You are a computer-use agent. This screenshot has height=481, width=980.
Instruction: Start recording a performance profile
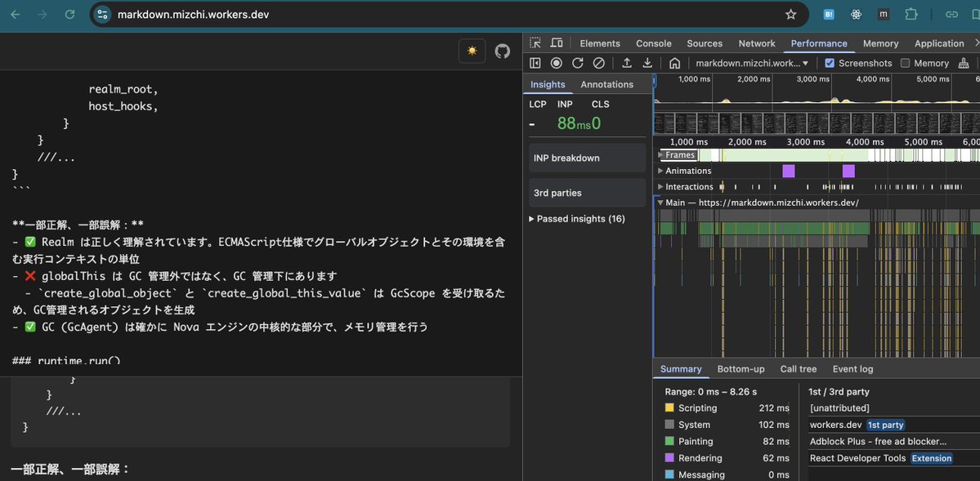coord(557,63)
